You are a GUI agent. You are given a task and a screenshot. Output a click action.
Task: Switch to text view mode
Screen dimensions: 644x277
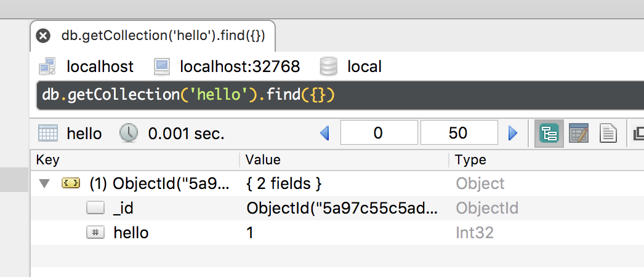click(608, 133)
